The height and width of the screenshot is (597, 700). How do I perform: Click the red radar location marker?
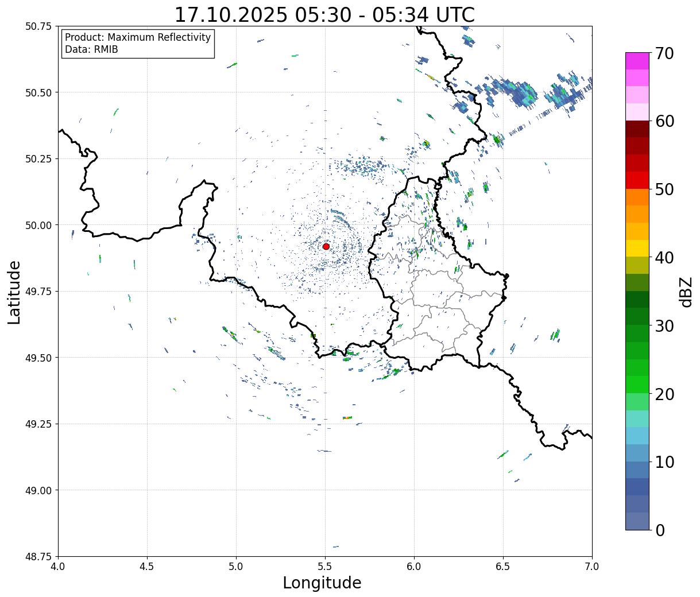[x=326, y=246]
